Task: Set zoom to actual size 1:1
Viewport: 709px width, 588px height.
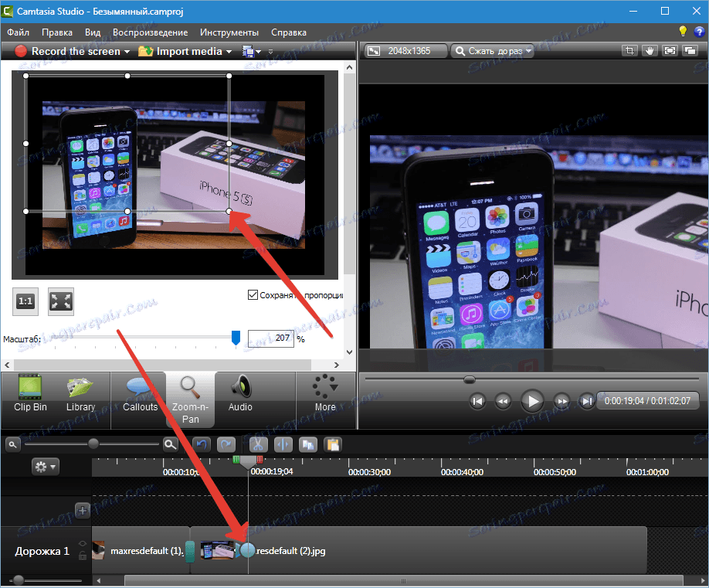Action: (25, 301)
